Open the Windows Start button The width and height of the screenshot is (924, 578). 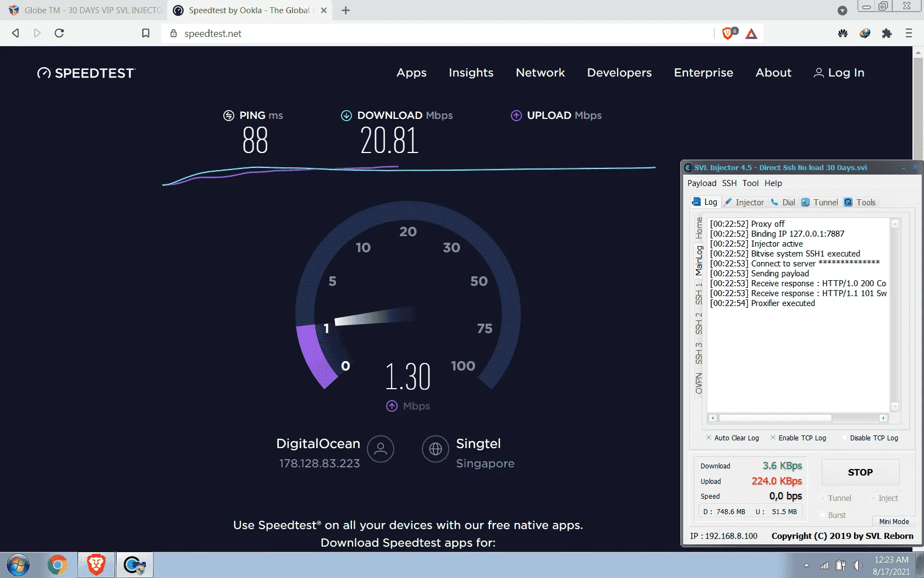[18, 565]
